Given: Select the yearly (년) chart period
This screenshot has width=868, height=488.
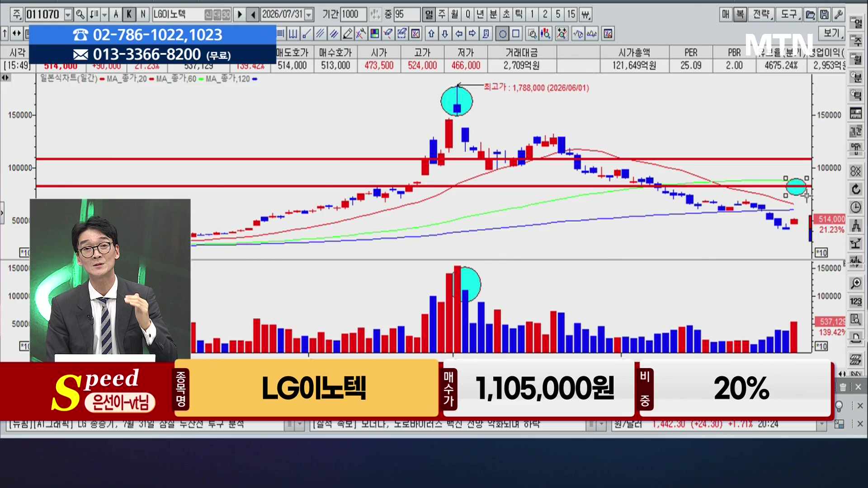Looking at the screenshot, I should point(481,14).
